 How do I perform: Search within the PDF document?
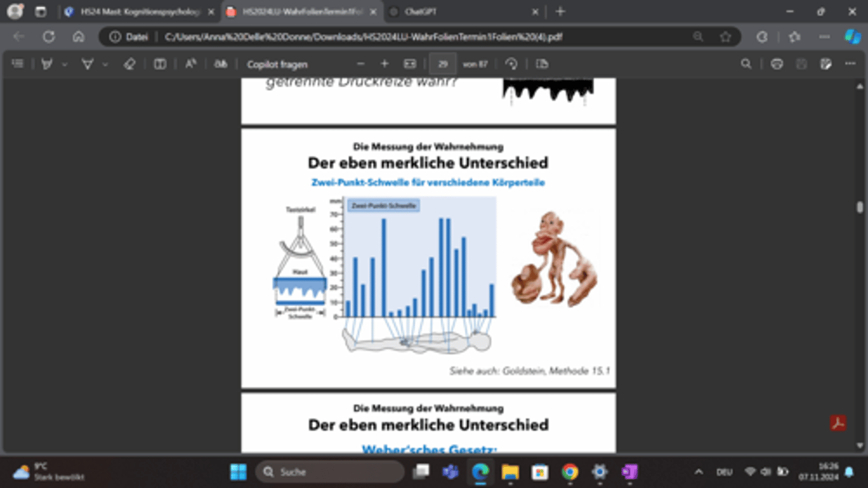point(746,64)
